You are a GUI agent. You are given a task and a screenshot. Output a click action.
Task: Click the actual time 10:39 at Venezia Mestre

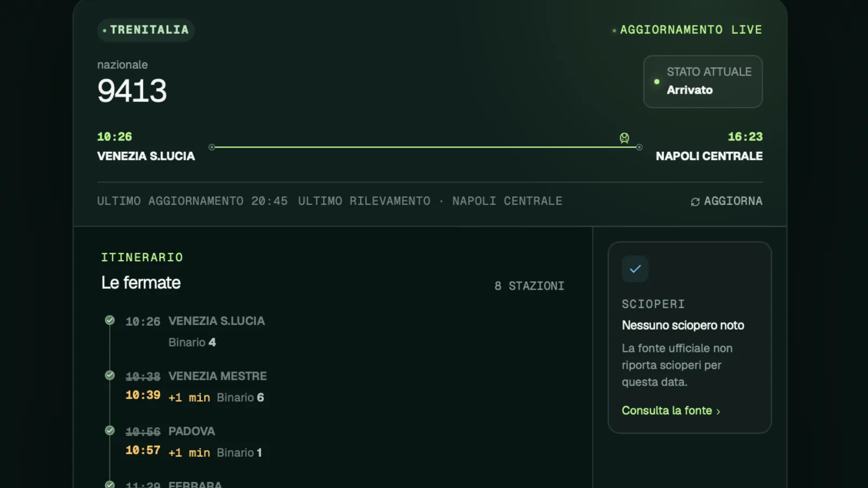tap(143, 395)
